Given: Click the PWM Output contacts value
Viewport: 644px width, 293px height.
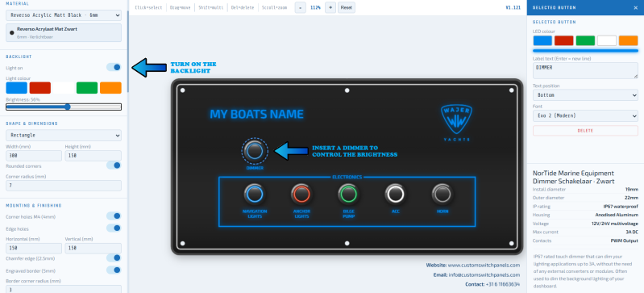Looking at the screenshot, I should pyautogui.click(x=625, y=241).
